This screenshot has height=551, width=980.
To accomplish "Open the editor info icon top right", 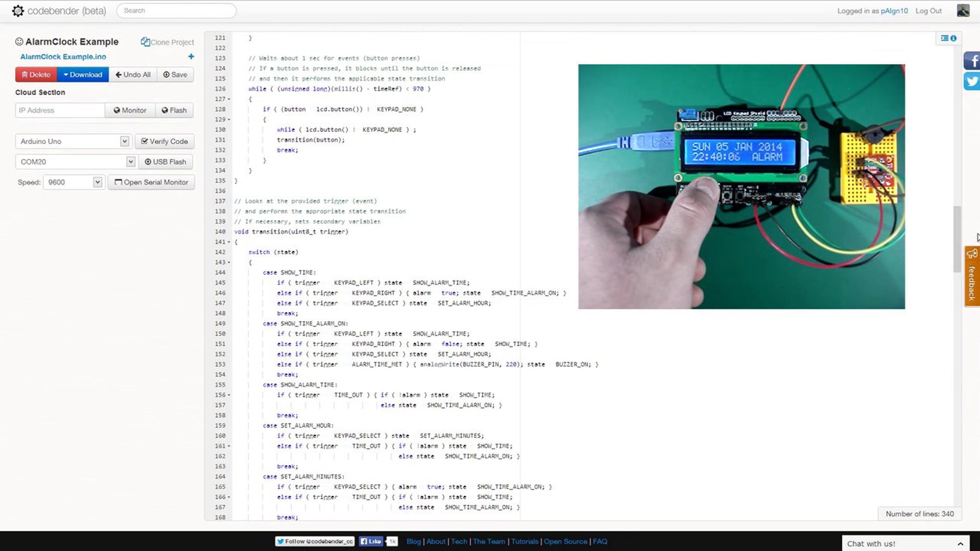I will (953, 38).
